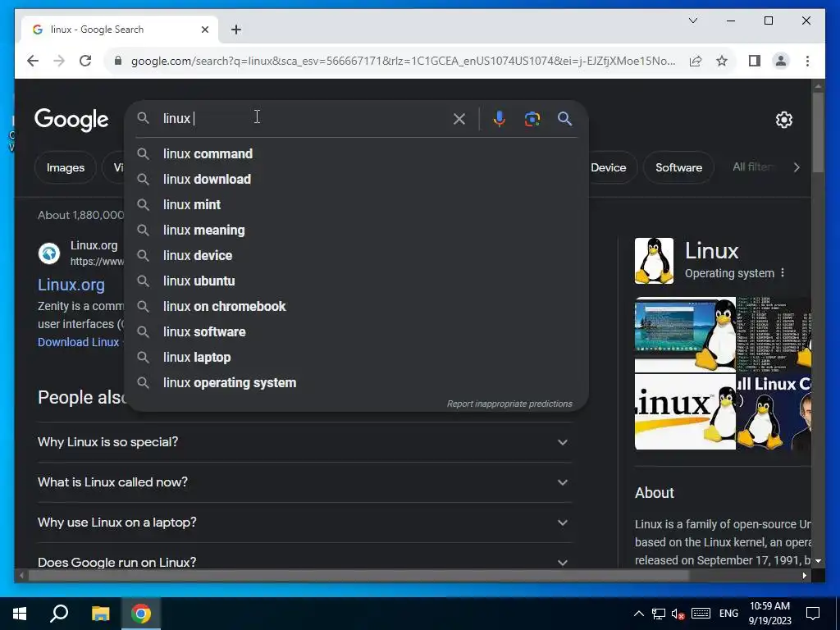This screenshot has height=630, width=840.
Task: Open the tab search dropdown arrow
Action: pos(692,21)
